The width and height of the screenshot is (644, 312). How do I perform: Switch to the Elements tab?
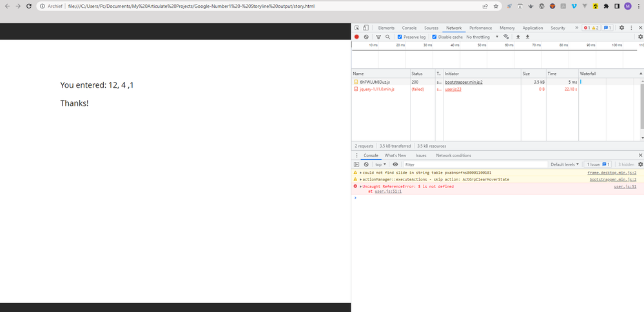tap(386, 28)
